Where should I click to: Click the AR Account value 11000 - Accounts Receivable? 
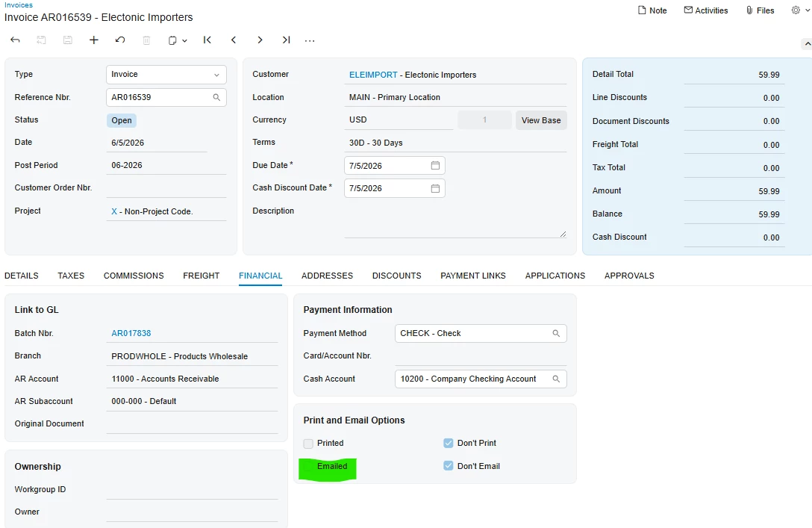tap(165, 379)
